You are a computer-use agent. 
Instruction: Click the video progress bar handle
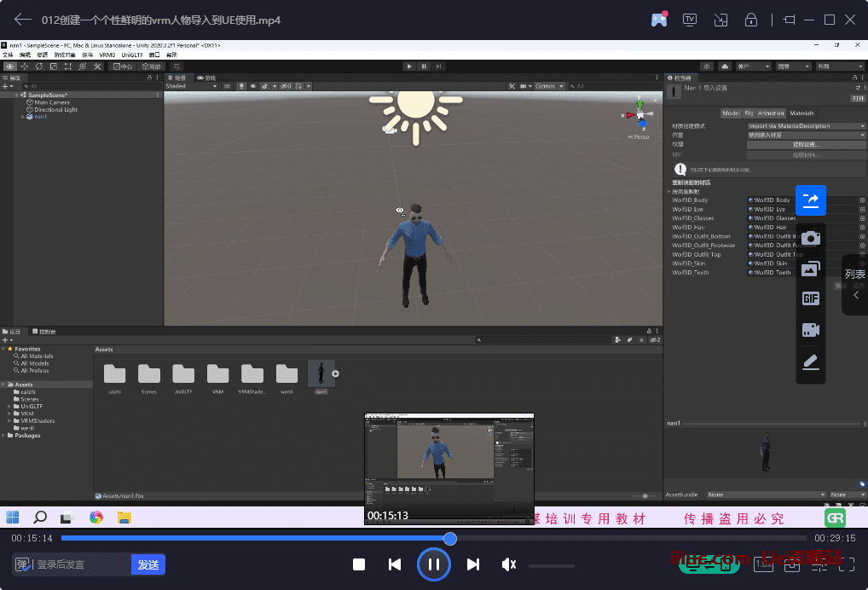click(x=450, y=538)
